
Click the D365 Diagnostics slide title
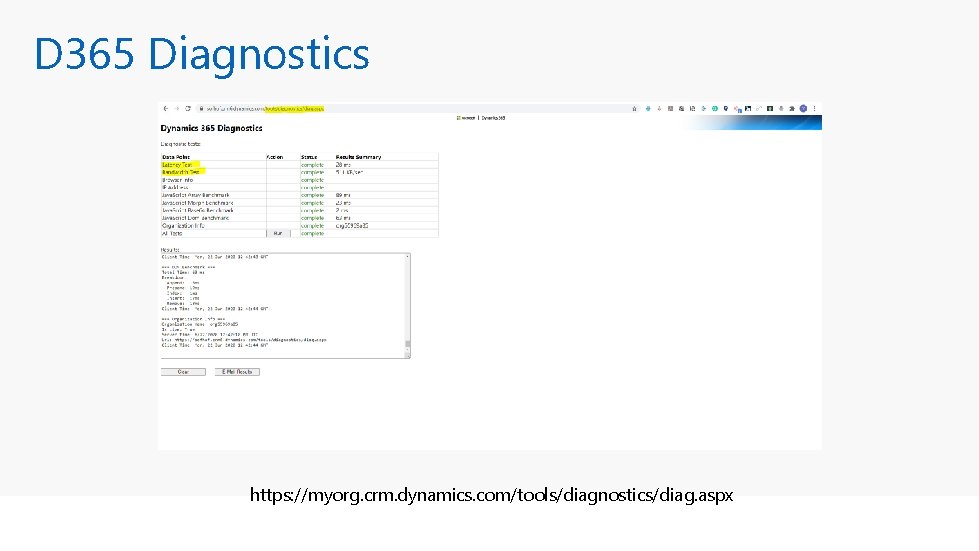[202, 54]
